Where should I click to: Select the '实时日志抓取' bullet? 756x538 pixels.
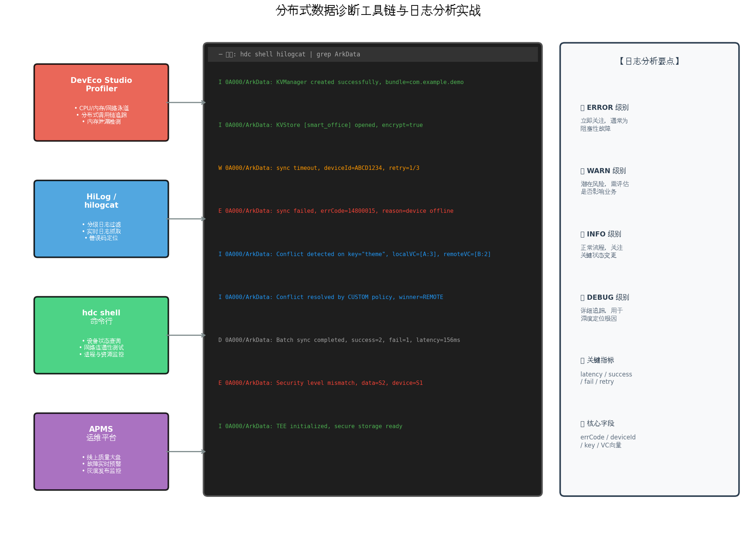coord(101,231)
